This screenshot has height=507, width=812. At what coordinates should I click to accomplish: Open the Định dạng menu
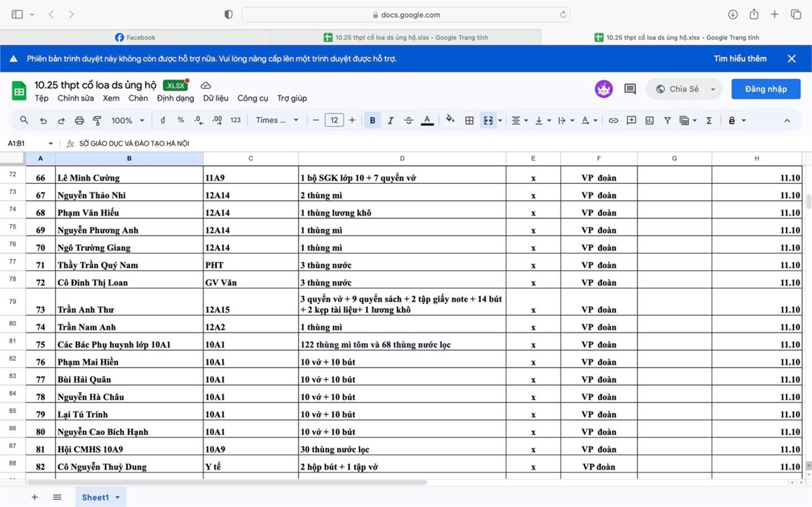point(175,98)
